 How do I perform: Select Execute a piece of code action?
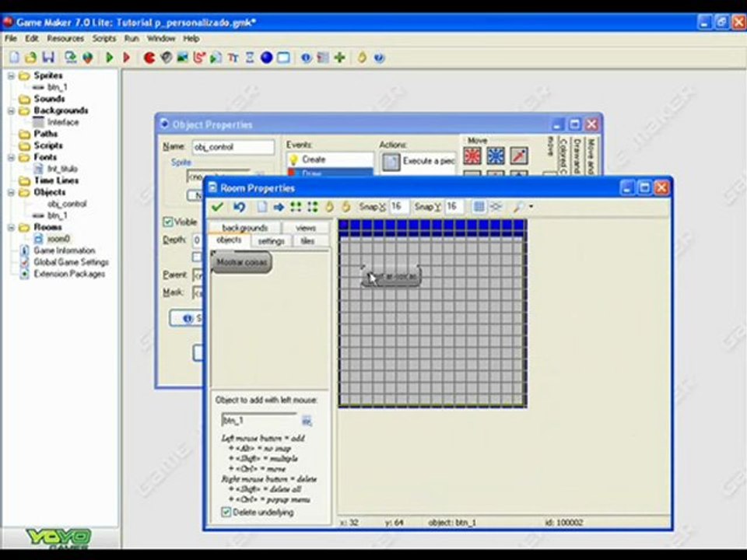click(419, 162)
